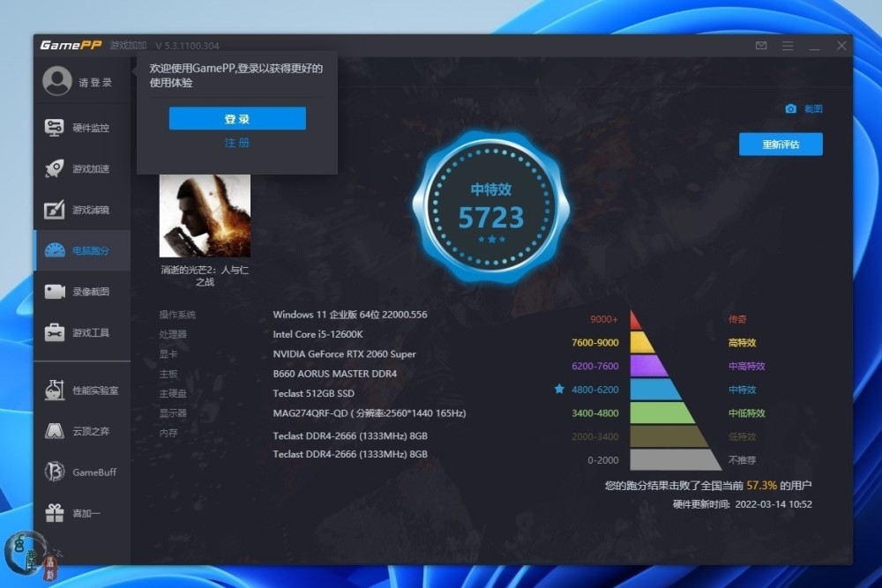Select 电脑跑分 speedometer icon

click(x=55, y=250)
